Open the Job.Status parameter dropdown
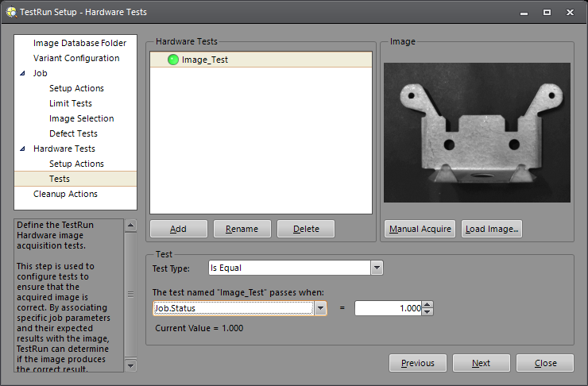Viewport: 588px width, 386px height. pyautogui.click(x=320, y=308)
